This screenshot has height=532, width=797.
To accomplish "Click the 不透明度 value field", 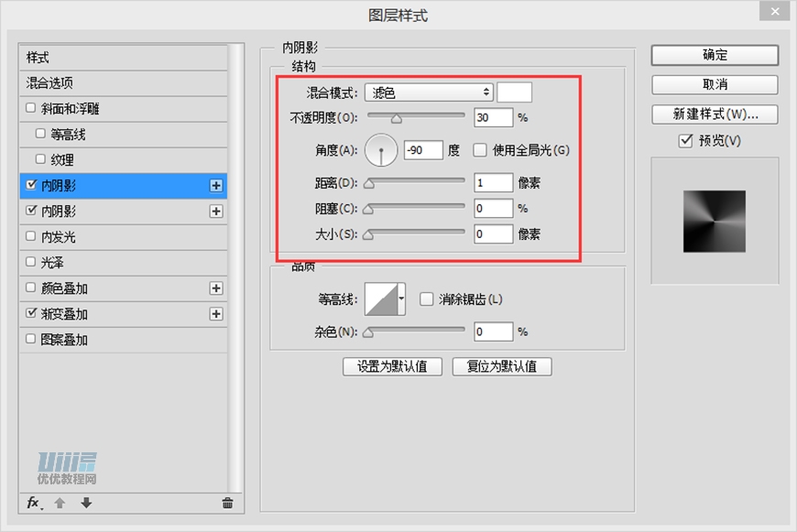I will click(x=493, y=117).
